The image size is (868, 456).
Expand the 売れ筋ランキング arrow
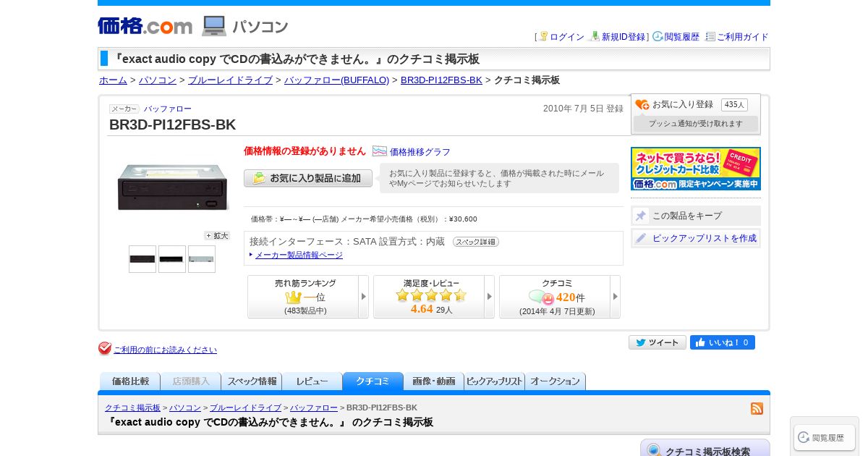pos(364,297)
